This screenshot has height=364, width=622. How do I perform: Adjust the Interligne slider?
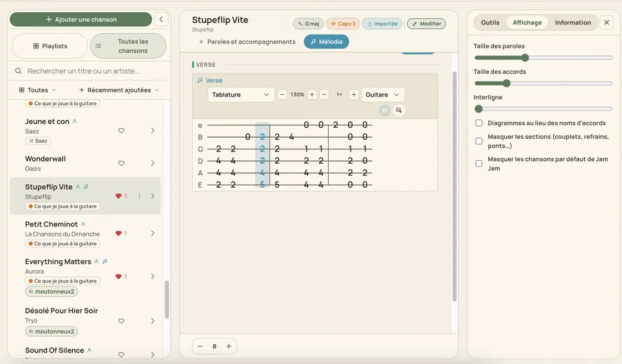click(544, 109)
